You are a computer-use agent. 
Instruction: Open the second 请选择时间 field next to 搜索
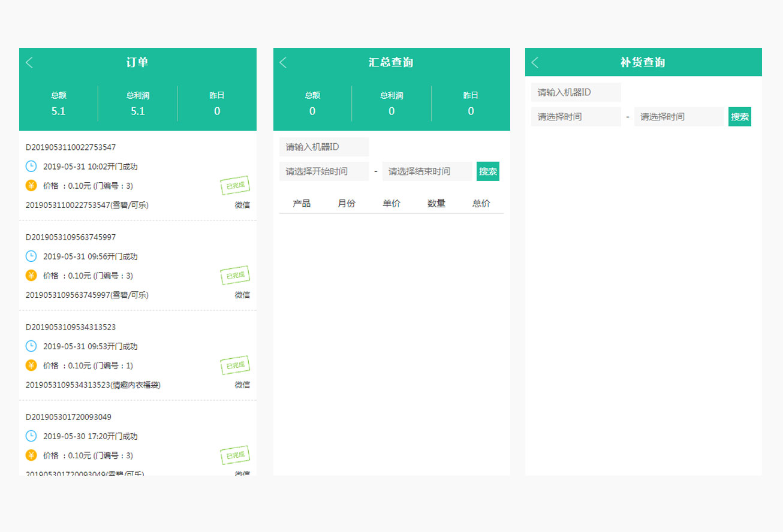click(x=679, y=117)
